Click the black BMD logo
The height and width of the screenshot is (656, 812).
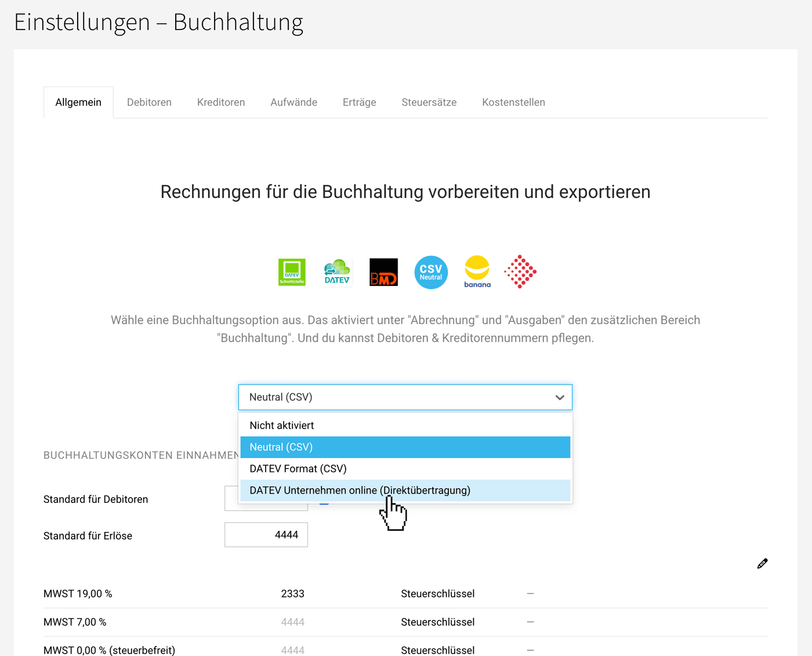[383, 272]
